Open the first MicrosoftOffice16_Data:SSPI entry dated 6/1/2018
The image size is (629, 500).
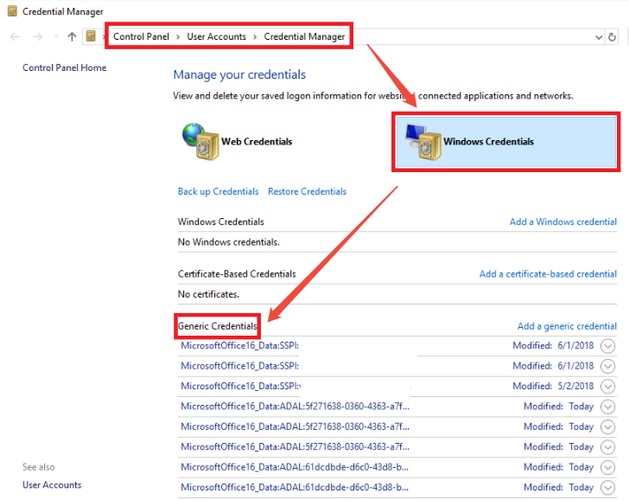coord(239,346)
